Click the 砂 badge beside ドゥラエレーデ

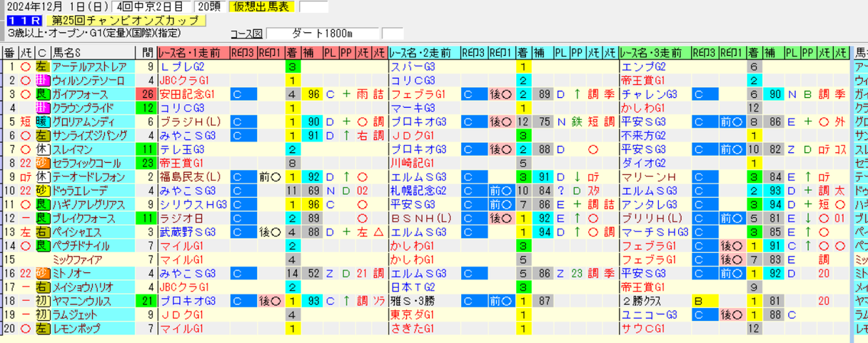(41, 189)
